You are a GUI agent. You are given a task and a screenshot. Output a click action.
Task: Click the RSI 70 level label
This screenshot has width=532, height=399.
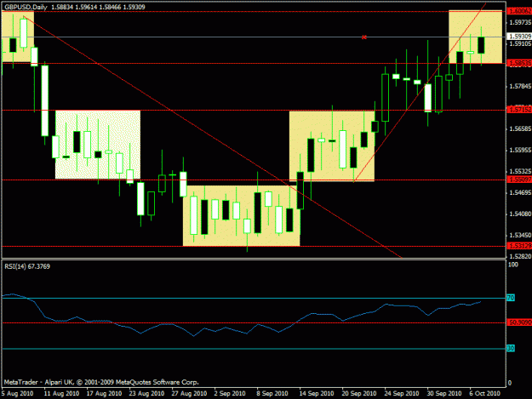(x=511, y=298)
